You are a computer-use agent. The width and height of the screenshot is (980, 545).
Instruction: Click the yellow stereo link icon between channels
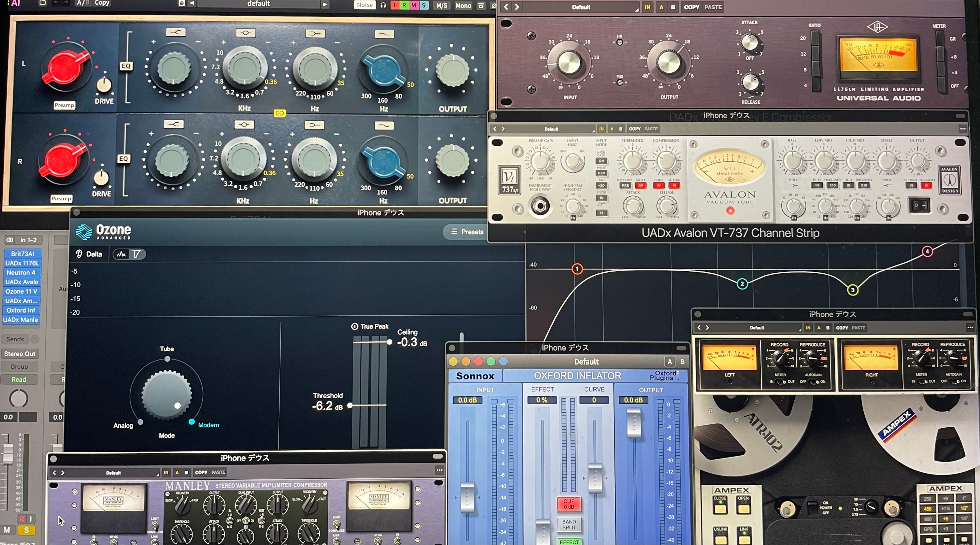coord(280,113)
